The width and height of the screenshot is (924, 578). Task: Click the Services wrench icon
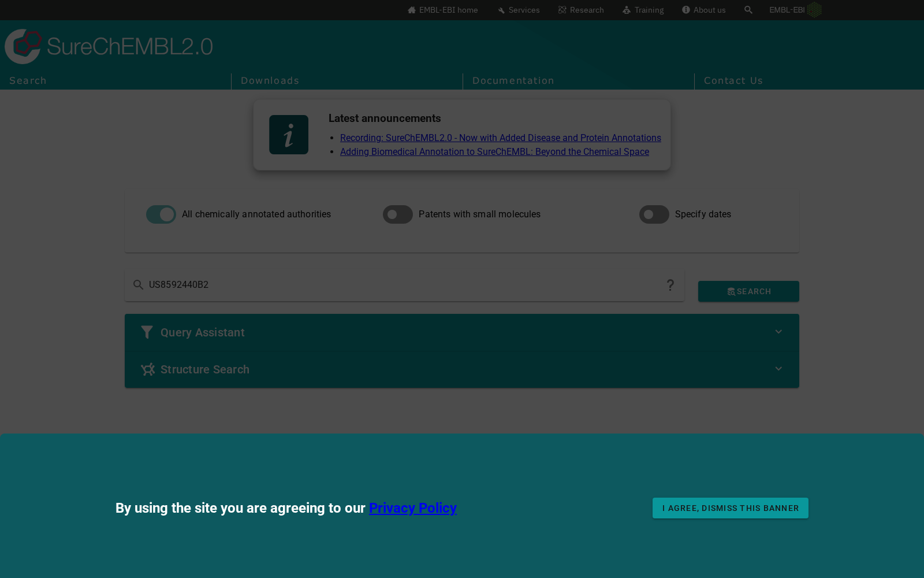[x=501, y=10]
